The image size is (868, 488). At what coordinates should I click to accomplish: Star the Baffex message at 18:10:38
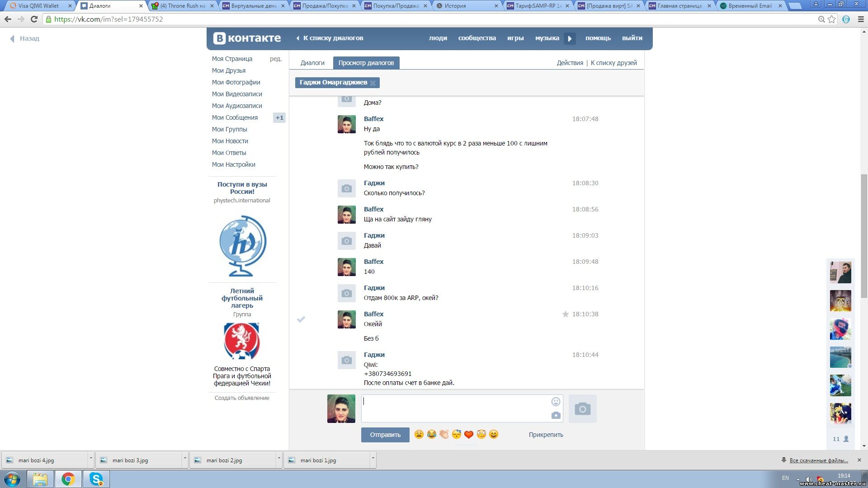pyautogui.click(x=565, y=314)
